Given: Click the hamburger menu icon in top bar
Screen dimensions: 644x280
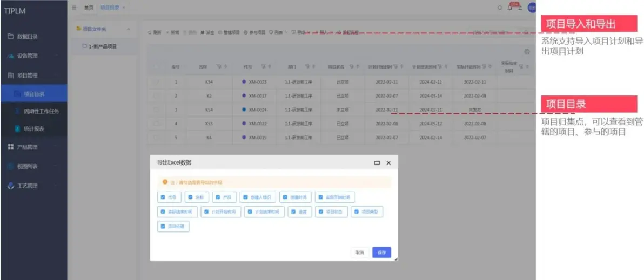Looking at the screenshot, I should tap(74, 8).
